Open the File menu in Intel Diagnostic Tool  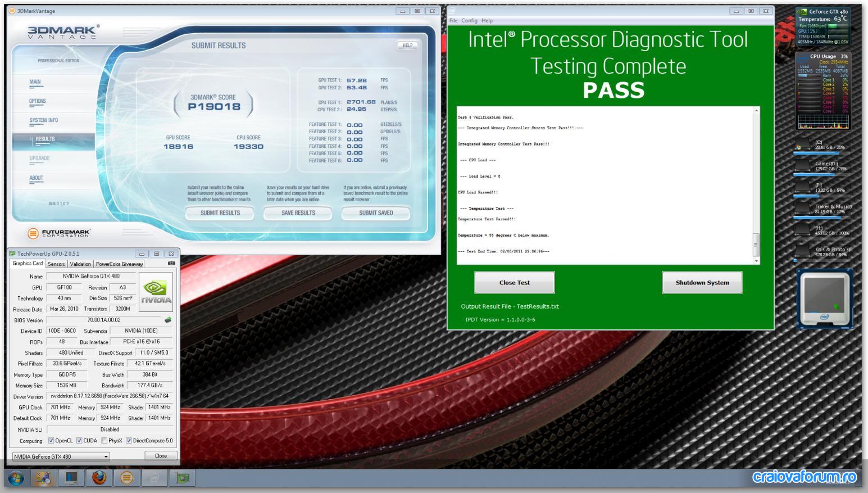(453, 20)
